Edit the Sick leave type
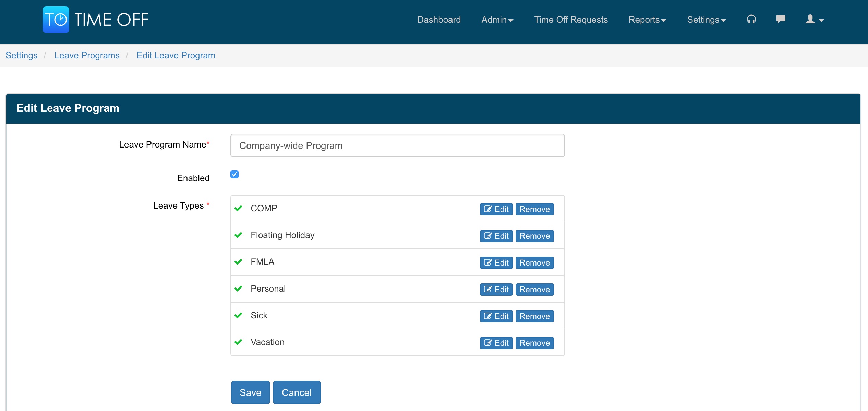 click(496, 316)
